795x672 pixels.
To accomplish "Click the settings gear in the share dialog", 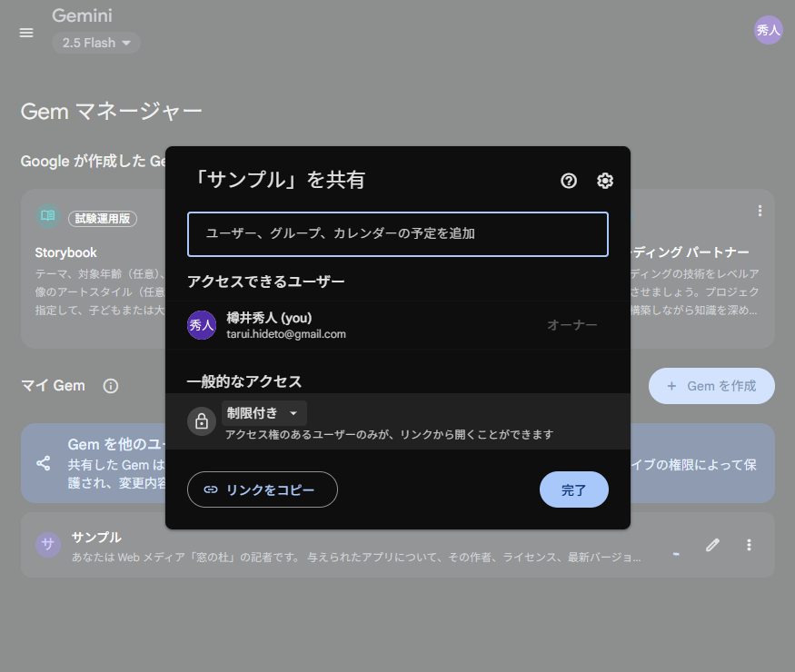I will pyautogui.click(x=604, y=181).
